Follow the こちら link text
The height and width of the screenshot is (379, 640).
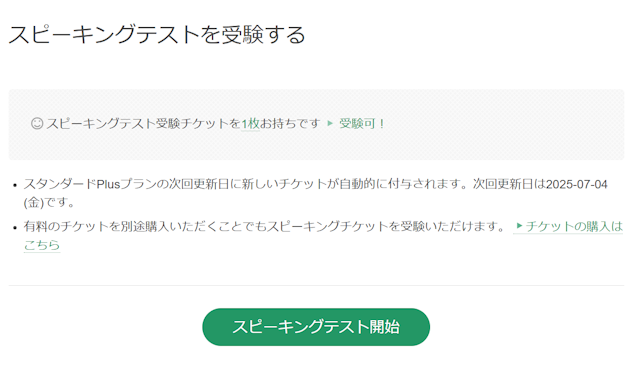pos(42,245)
